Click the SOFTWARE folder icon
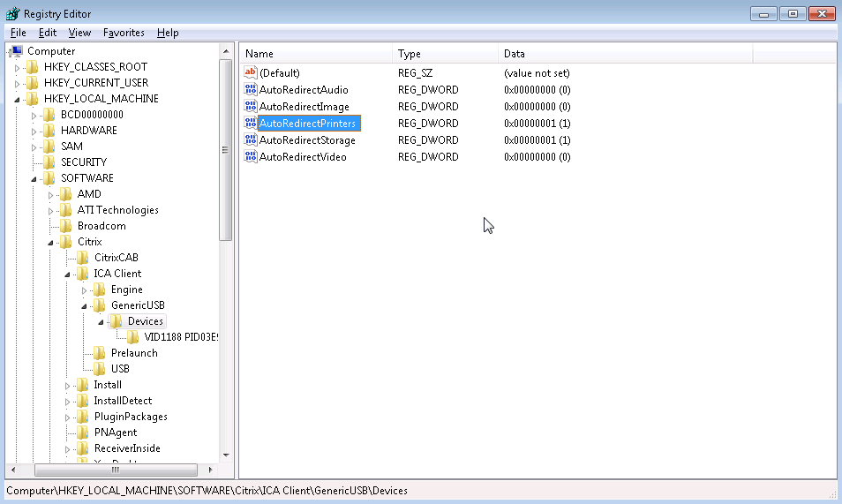 [x=49, y=177]
